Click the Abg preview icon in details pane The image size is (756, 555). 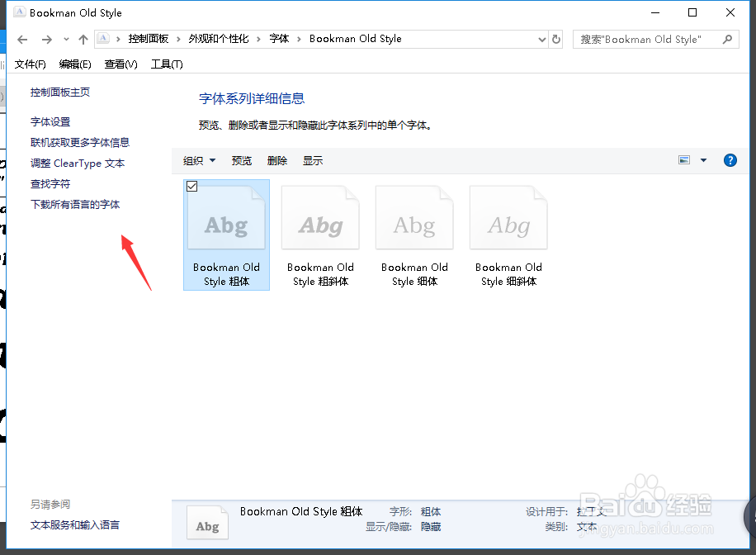pyautogui.click(x=207, y=523)
